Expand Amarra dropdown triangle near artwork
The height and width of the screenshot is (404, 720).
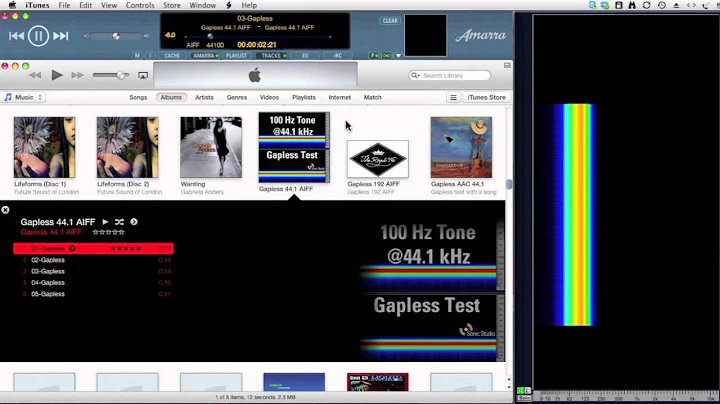398,56
